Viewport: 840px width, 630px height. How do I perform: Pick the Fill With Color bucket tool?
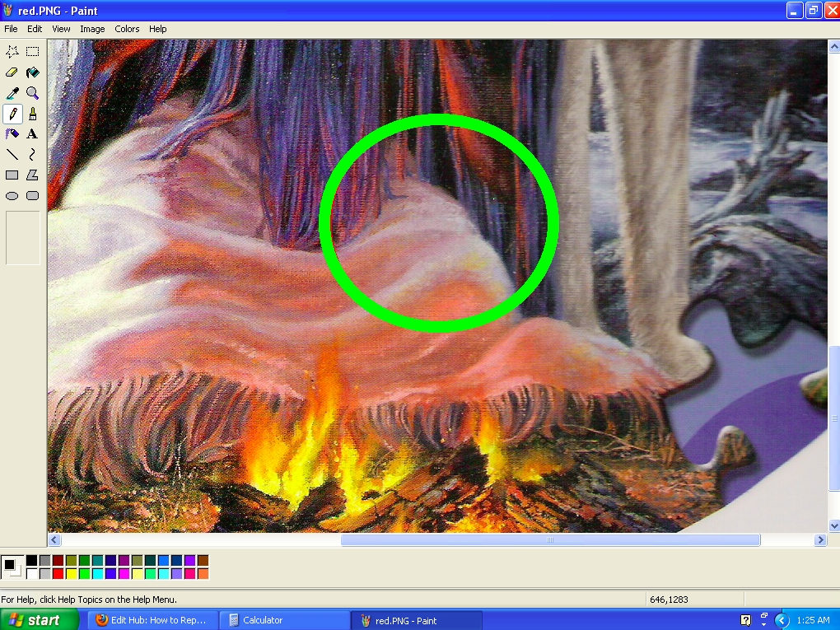tap(33, 72)
